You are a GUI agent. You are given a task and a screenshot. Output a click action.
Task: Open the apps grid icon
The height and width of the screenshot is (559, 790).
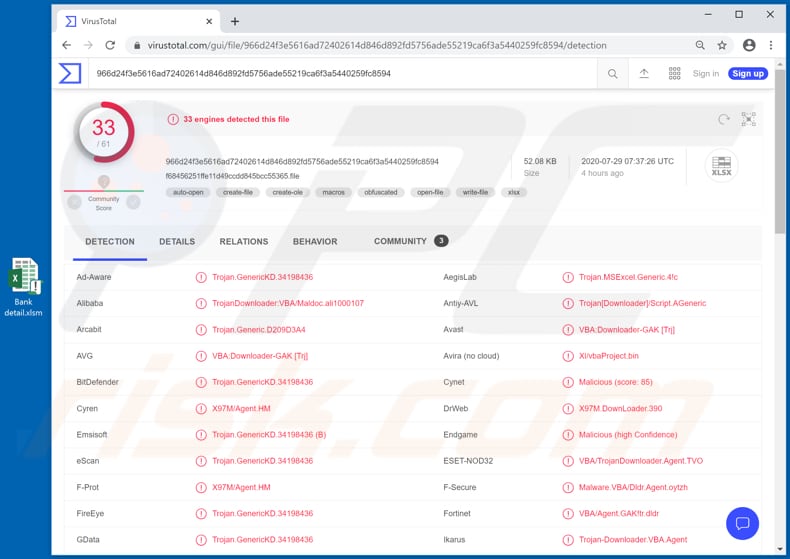click(674, 74)
